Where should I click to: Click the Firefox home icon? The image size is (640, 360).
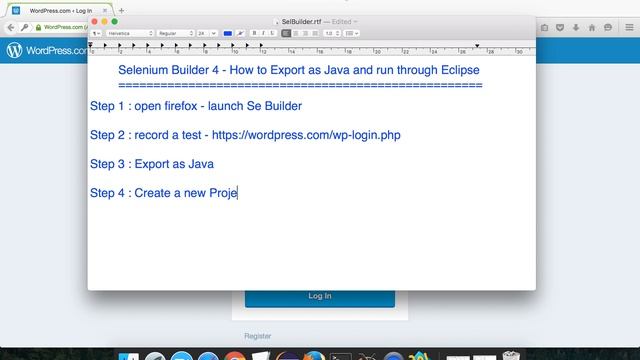592,27
